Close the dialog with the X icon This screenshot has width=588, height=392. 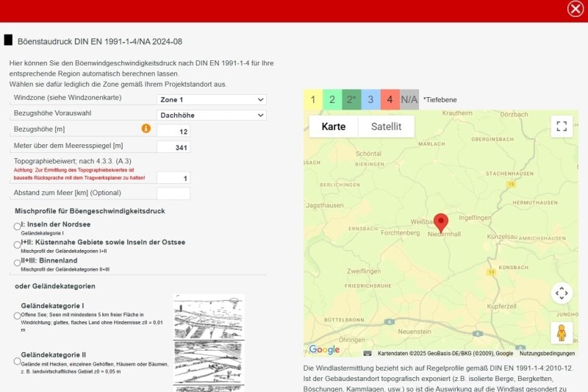[x=576, y=9]
